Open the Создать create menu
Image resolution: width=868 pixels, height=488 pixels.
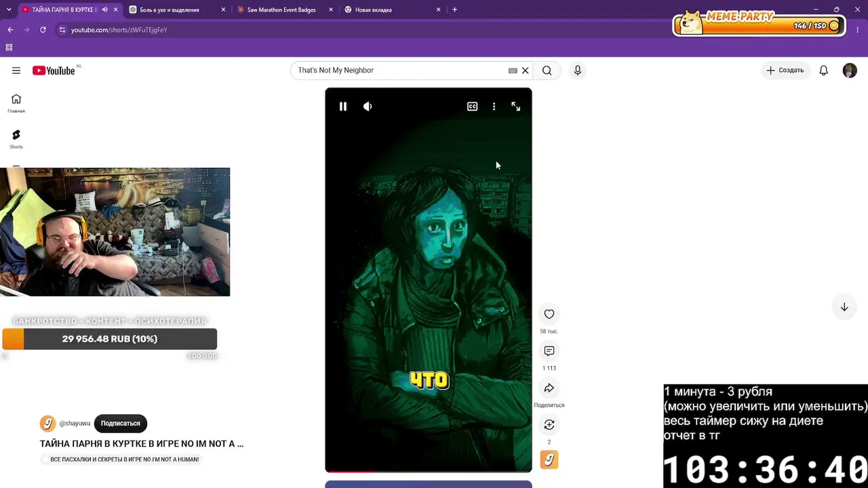[x=785, y=70]
